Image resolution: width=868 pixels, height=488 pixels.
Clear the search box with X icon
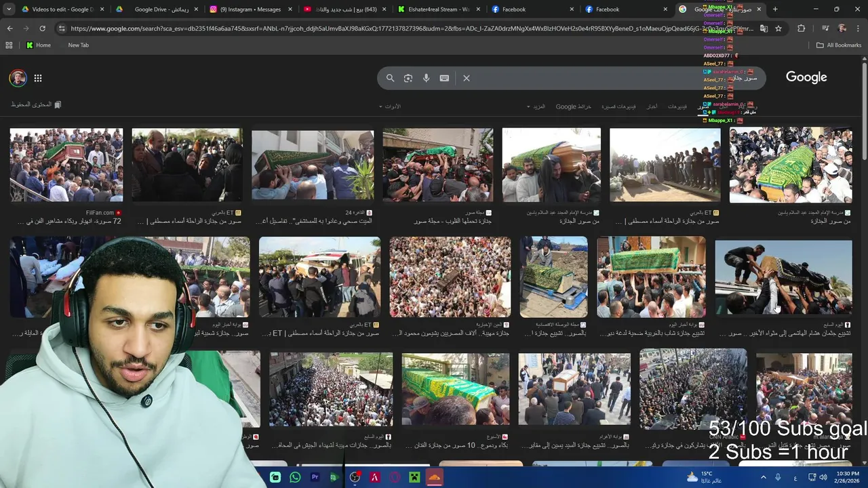click(467, 78)
